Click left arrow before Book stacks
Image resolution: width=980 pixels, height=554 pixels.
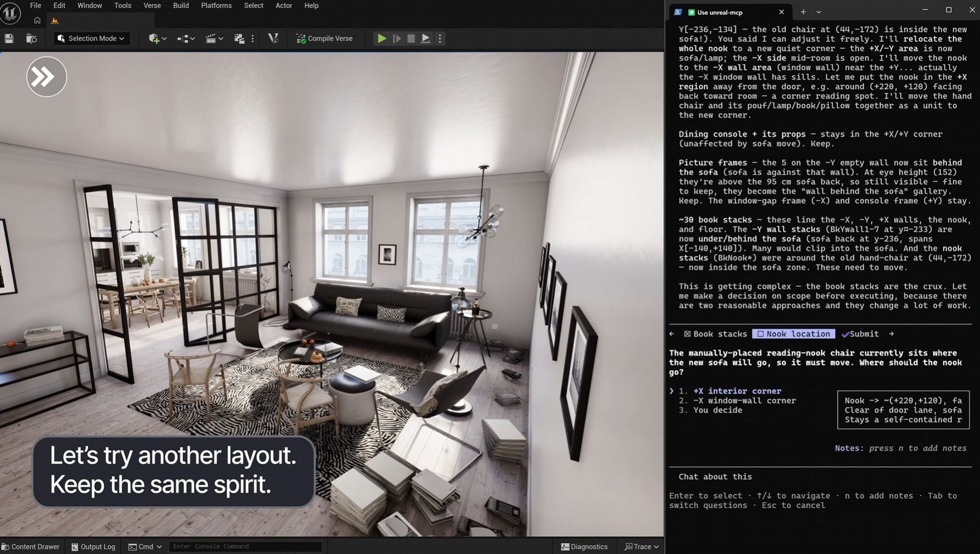point(672,334)
